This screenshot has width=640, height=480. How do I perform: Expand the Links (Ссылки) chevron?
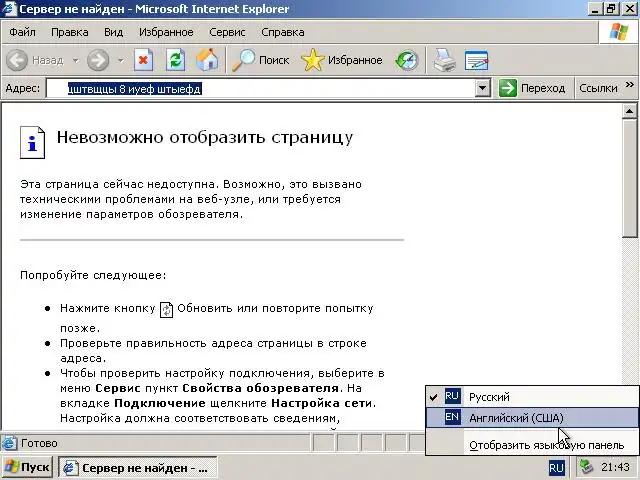click(x=630, y=84)
